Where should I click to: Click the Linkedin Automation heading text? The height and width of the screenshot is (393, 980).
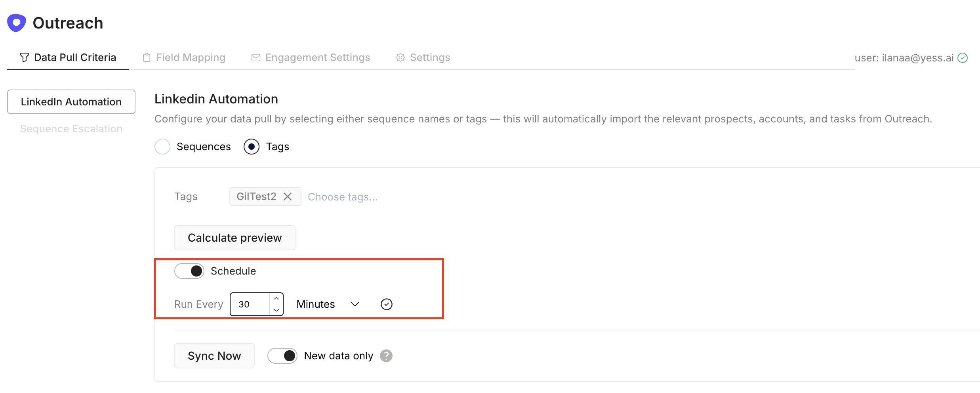pyautogui.click(x=216, y=99)
